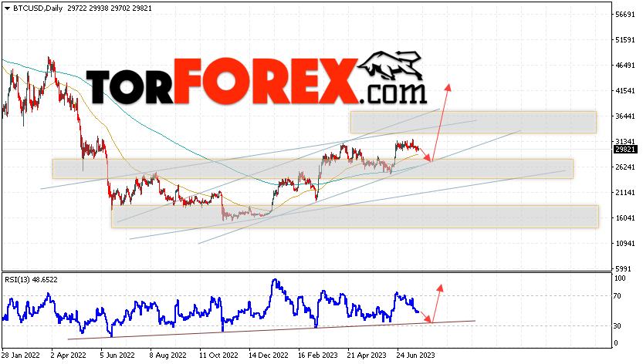Select date label 8 Aug 2022
Viewport: 643px width, 364px height.
[168, 355]
